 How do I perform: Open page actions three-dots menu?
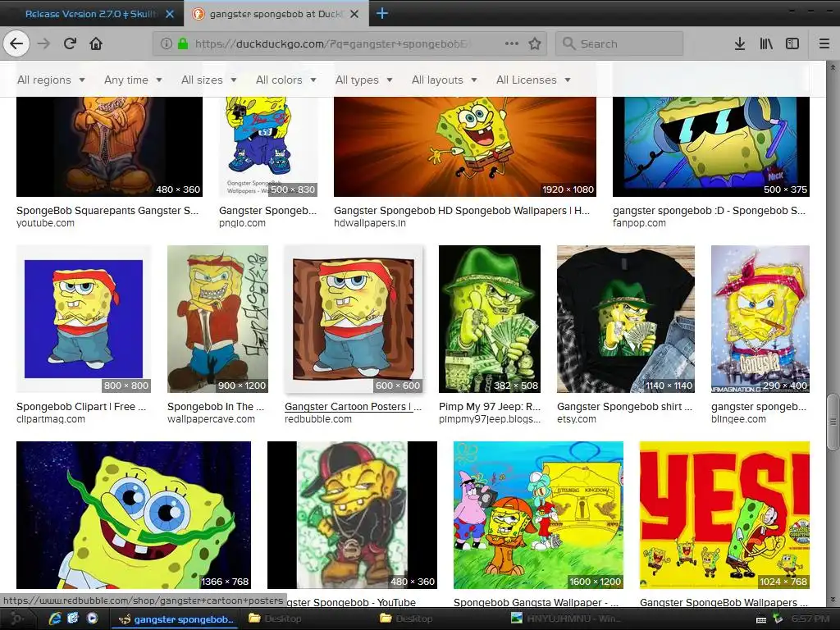(x=512, y=43)
